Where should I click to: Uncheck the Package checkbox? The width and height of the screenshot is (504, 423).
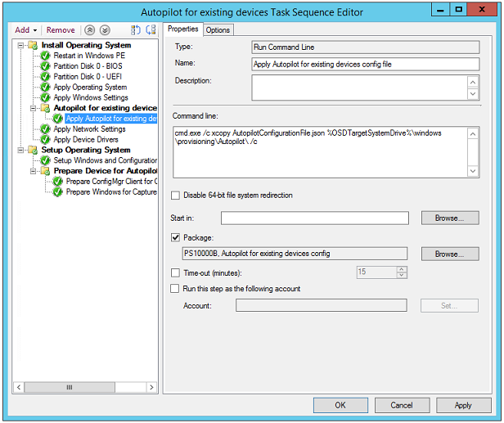coord(175,237)
